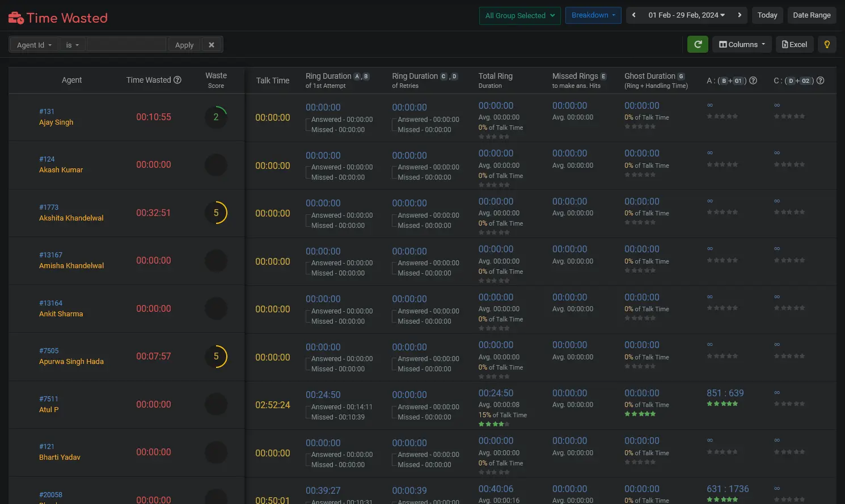Viewport: 845px width, 504px height.
Task: Open agent Amisha Khandelwal
Action: point(71,266)
